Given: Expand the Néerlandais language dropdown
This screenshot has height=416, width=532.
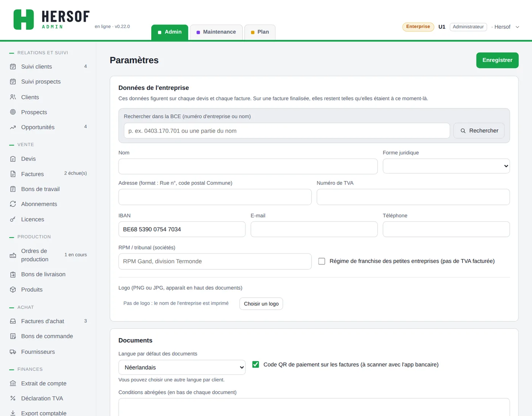Looking at the screenshot, I should [x=182, y=367].
